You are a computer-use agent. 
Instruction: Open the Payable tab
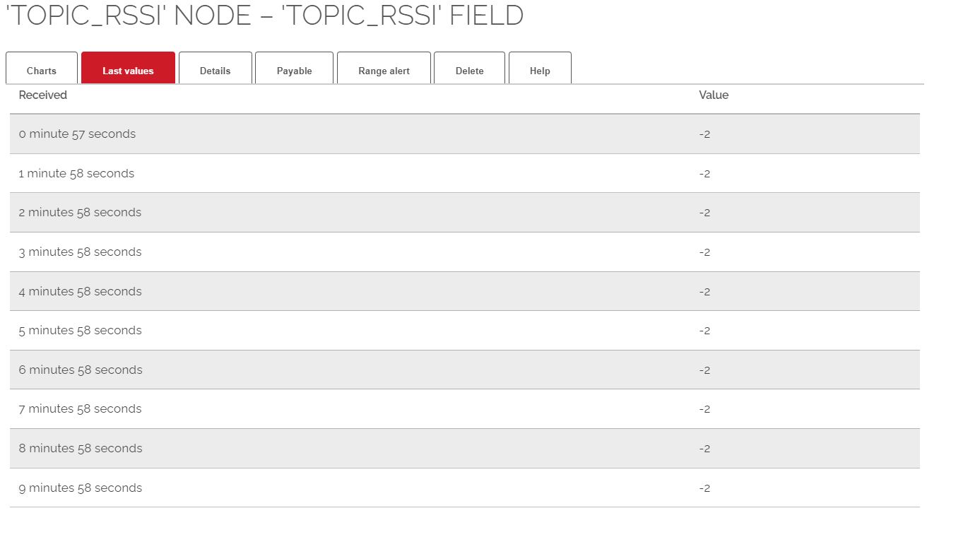(294, 71)
